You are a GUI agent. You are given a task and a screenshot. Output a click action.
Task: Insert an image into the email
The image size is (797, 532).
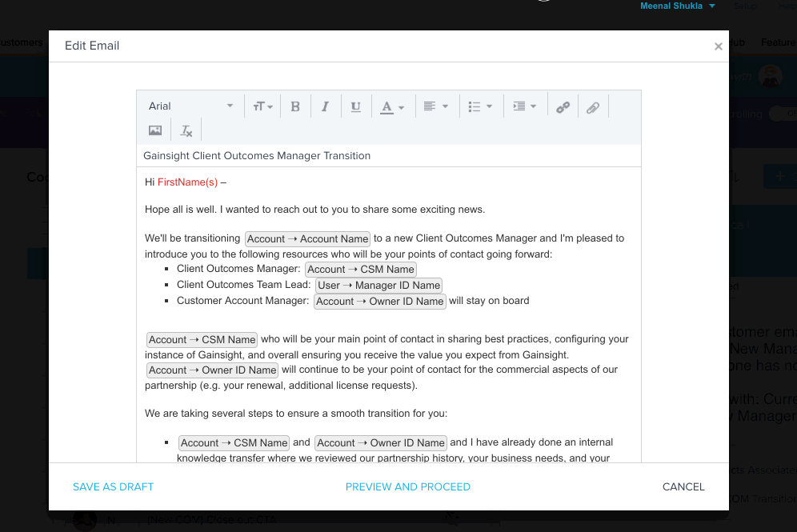point(155,130)
